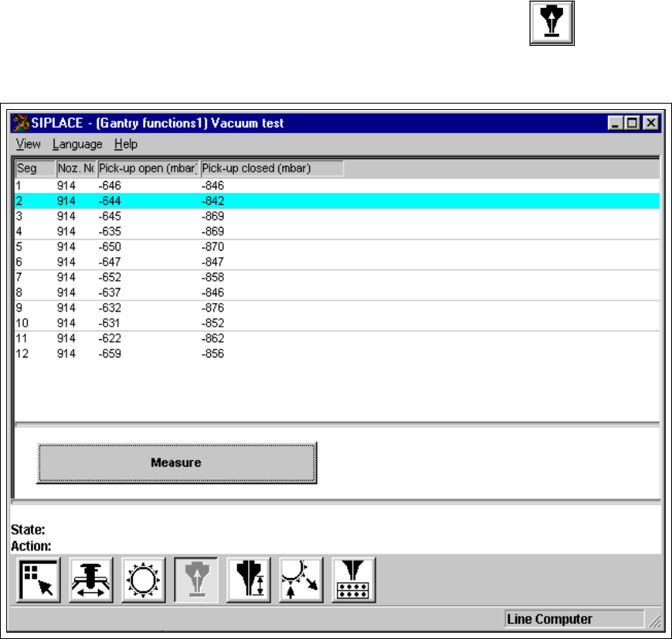Click the Pick-up closed (mbar) column header
672x639 pixels.
272,168
